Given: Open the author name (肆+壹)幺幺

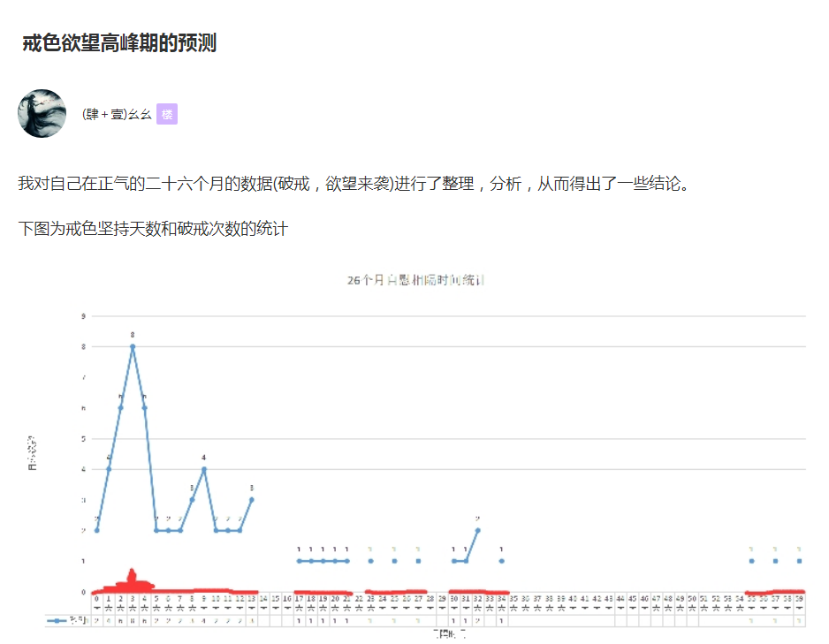Looking at the screenshot, I should point(117,114).
